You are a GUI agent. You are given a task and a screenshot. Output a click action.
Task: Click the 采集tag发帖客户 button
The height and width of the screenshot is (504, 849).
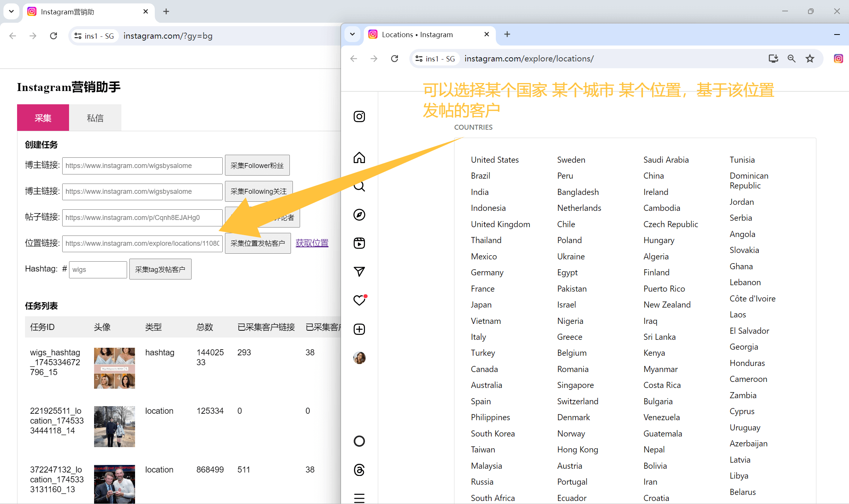click(x=160, y=269)
